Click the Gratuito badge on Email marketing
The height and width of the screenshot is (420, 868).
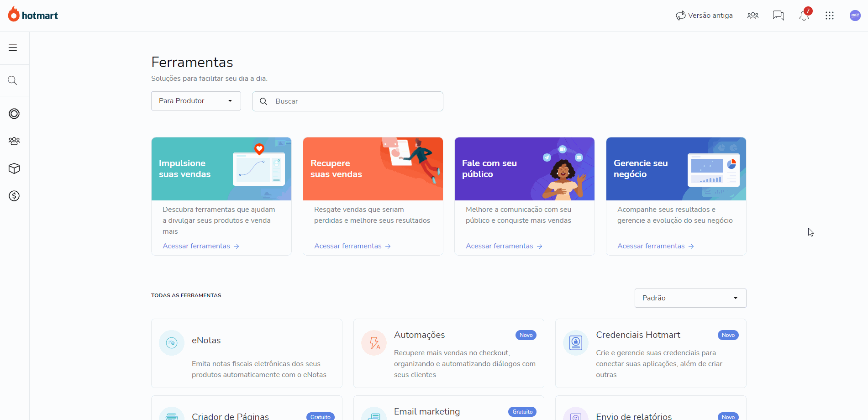[x=522, y=412]
